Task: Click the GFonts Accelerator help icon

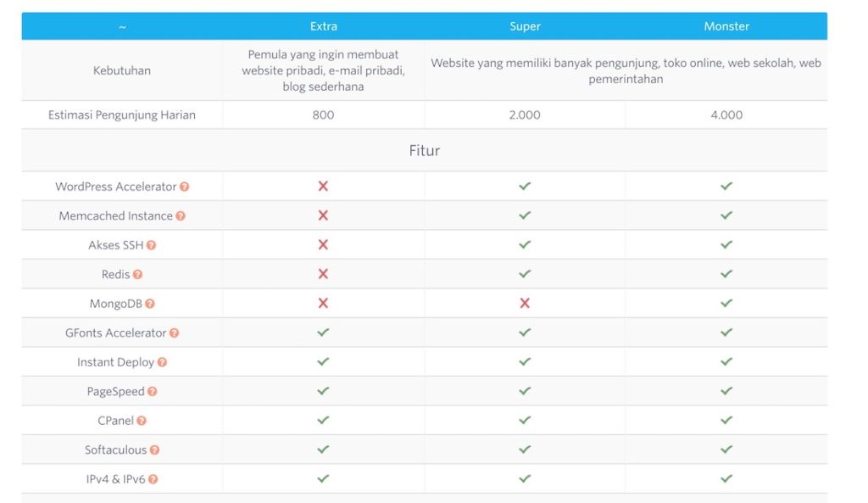Action: (x=175, y=333)
